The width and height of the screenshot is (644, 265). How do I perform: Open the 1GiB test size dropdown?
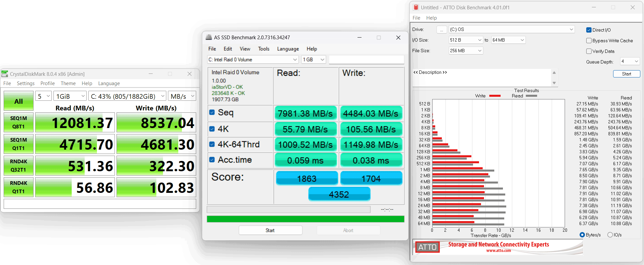pos(70,96)
